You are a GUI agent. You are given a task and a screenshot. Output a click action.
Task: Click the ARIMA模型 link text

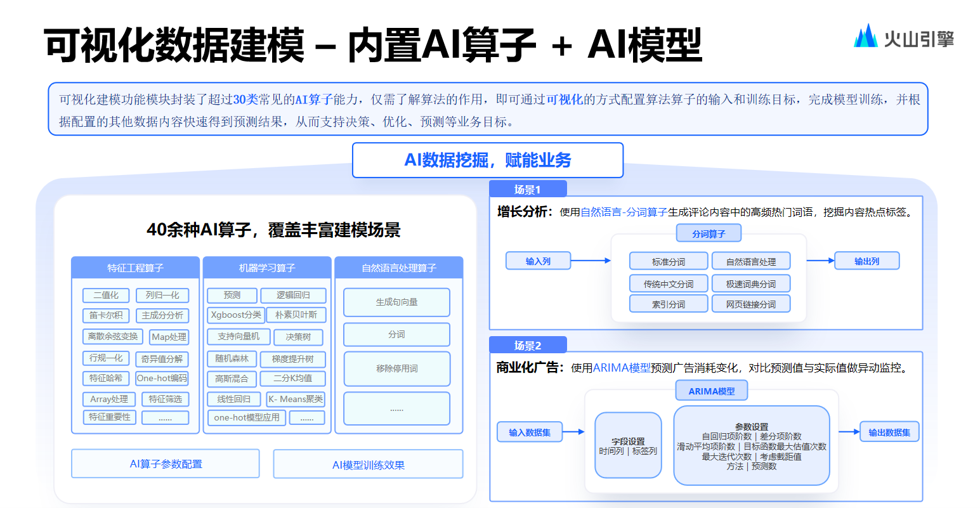pos(622,368)
